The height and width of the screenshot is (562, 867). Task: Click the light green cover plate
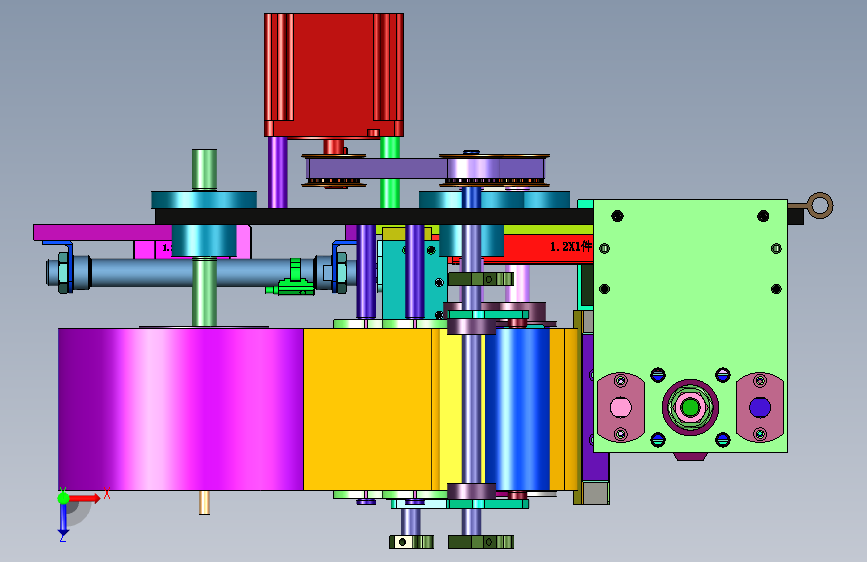coord(691,326)
